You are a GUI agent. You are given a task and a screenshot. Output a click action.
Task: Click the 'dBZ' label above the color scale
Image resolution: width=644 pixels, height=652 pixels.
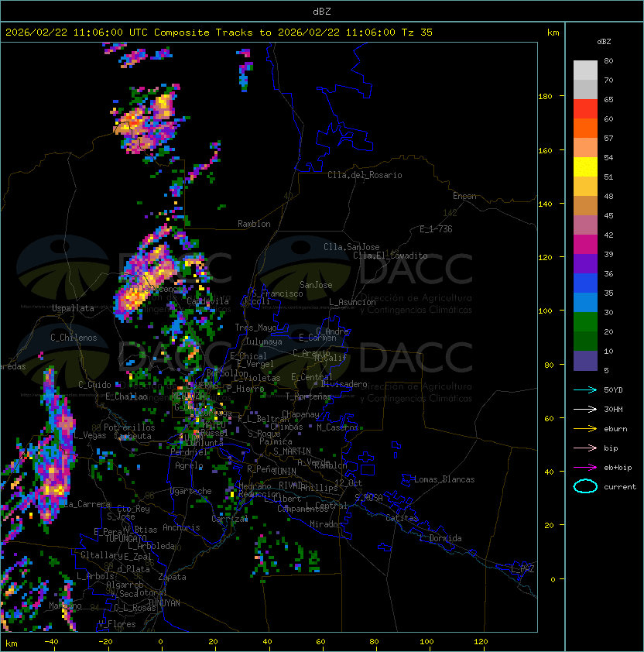click(604, 42)
